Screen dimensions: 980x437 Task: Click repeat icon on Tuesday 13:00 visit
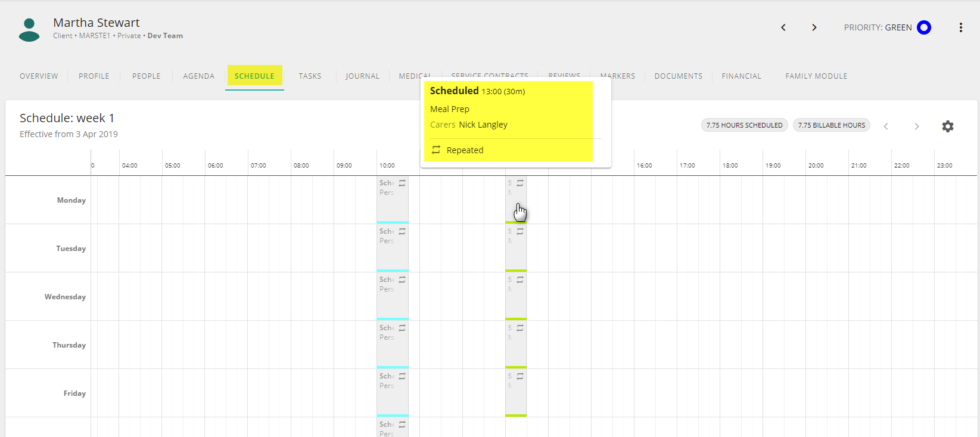pyautogui.click(x=520, y=231)
